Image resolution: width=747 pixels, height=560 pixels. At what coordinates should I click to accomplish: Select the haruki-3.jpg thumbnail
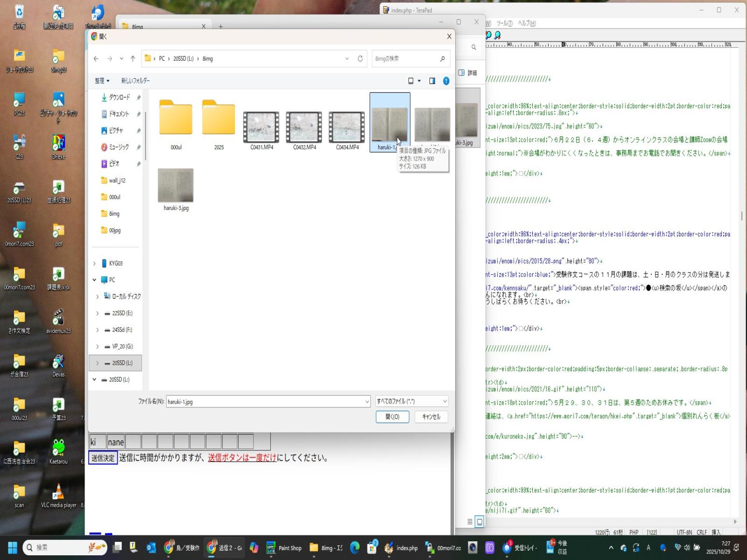click(176, 186)
